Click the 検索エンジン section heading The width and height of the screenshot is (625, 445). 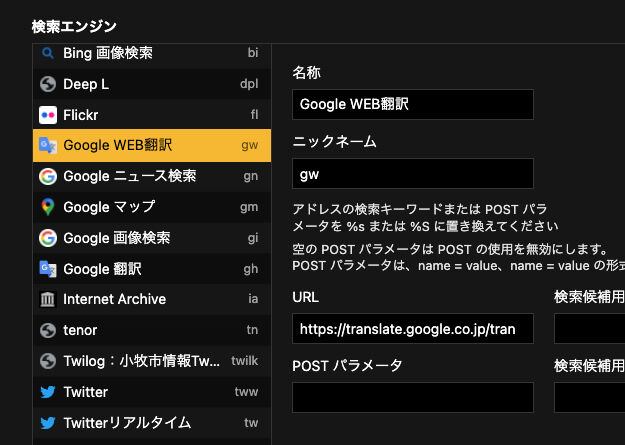coord(74,27)
